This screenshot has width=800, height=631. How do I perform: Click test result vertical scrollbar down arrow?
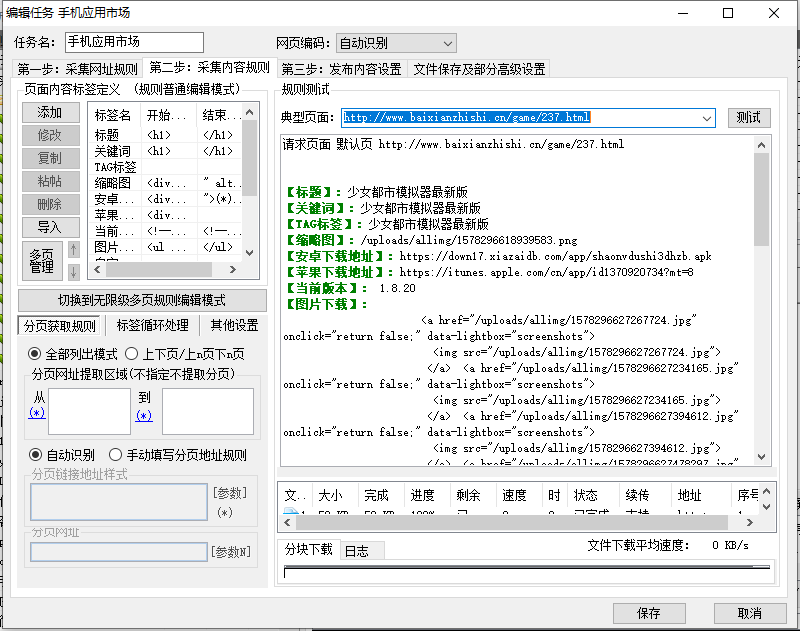[x=761, y=457]
